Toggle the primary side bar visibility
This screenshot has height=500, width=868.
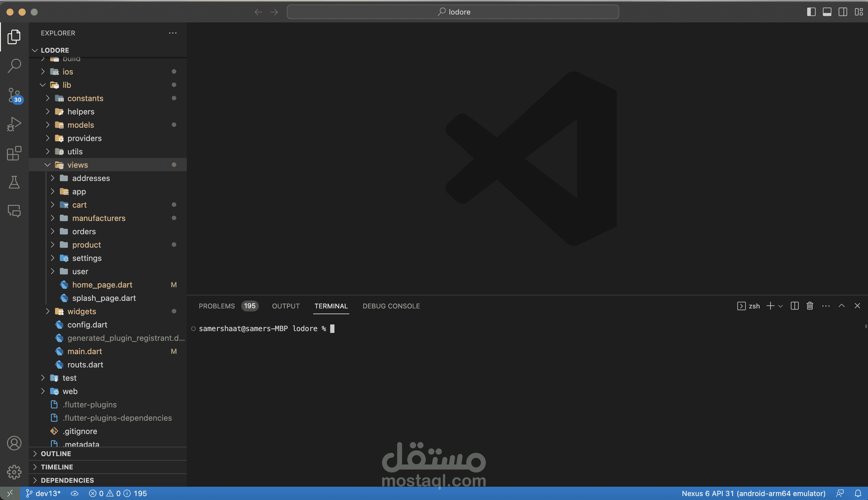coord(811,12)
